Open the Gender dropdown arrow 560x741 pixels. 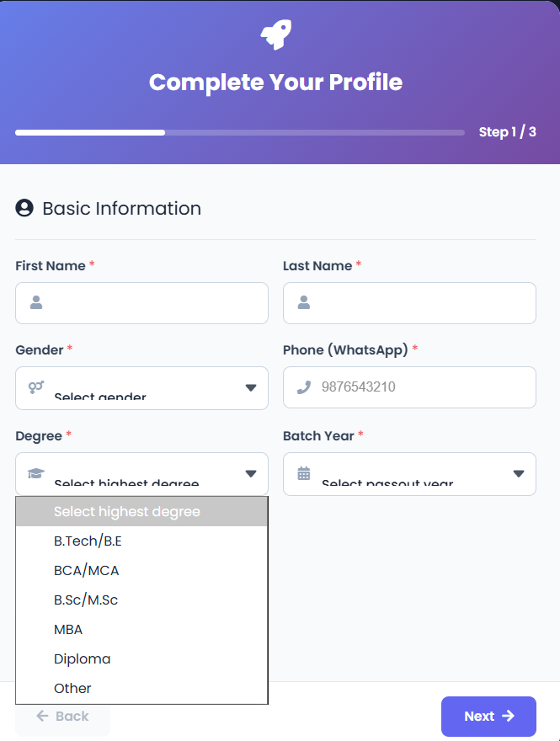(x=250, y=387)
